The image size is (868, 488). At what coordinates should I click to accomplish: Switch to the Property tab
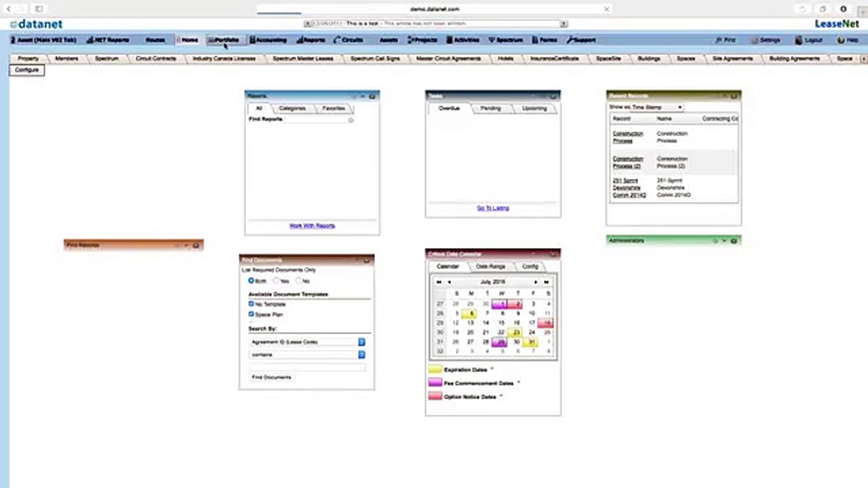pyautogui.click(x=28, y=58)
